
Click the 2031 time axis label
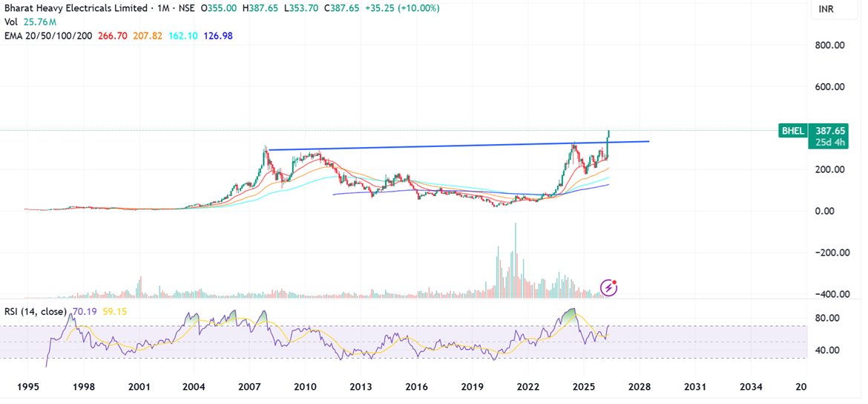[x=694, y=386]
